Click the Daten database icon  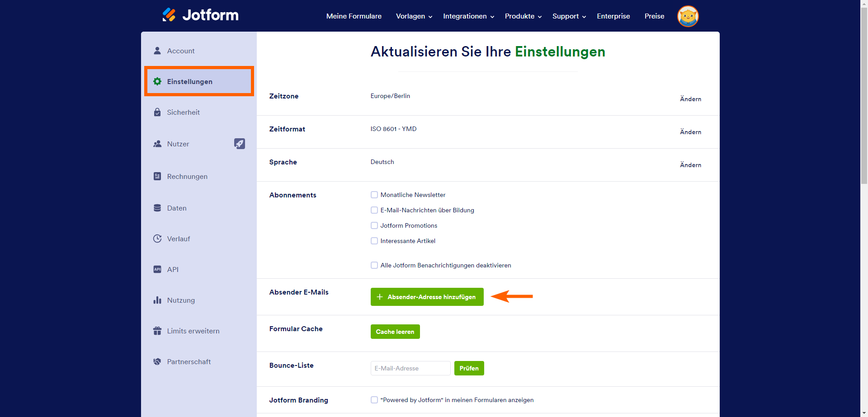157,208
